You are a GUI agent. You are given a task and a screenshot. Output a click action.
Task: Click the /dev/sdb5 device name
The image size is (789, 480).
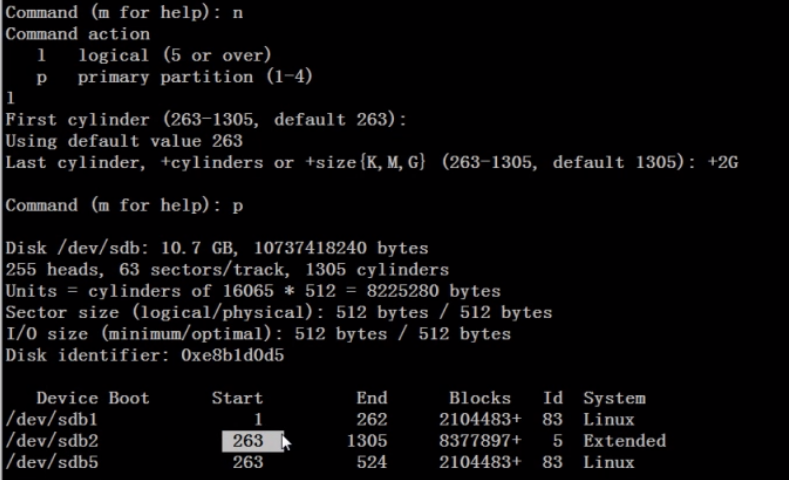coord(52,462)
